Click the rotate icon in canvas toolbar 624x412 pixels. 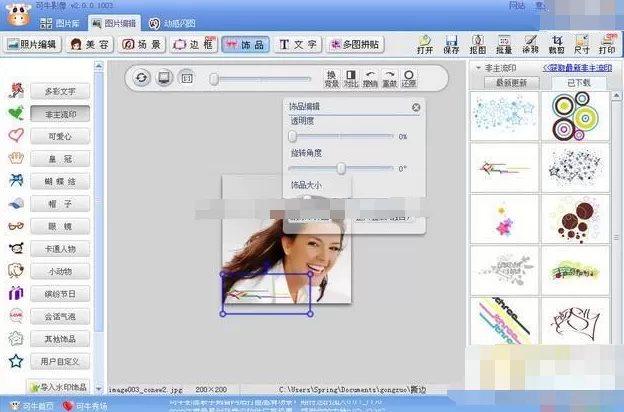141,78
